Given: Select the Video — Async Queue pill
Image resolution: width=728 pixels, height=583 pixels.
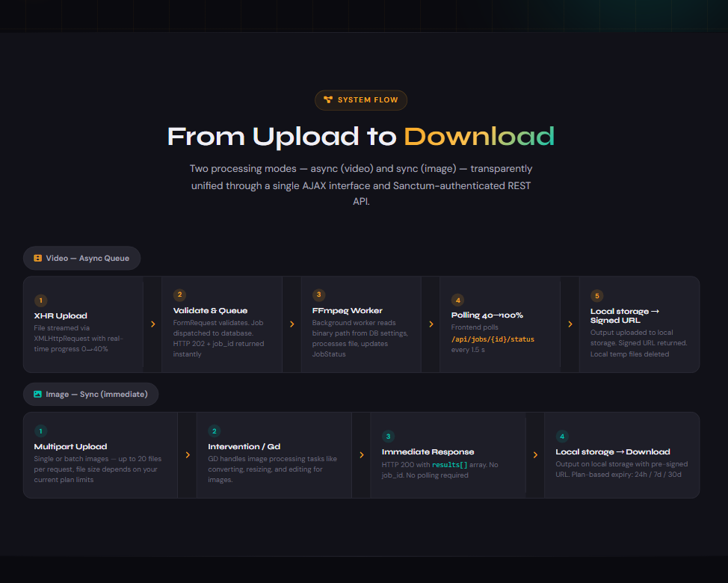Looking at the screenshot, I should pos(81,258).
